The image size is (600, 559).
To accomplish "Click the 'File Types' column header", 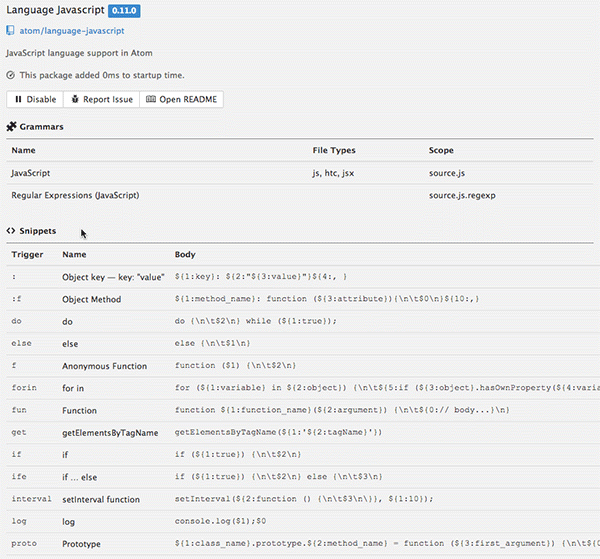I will [x=334, y=150].
